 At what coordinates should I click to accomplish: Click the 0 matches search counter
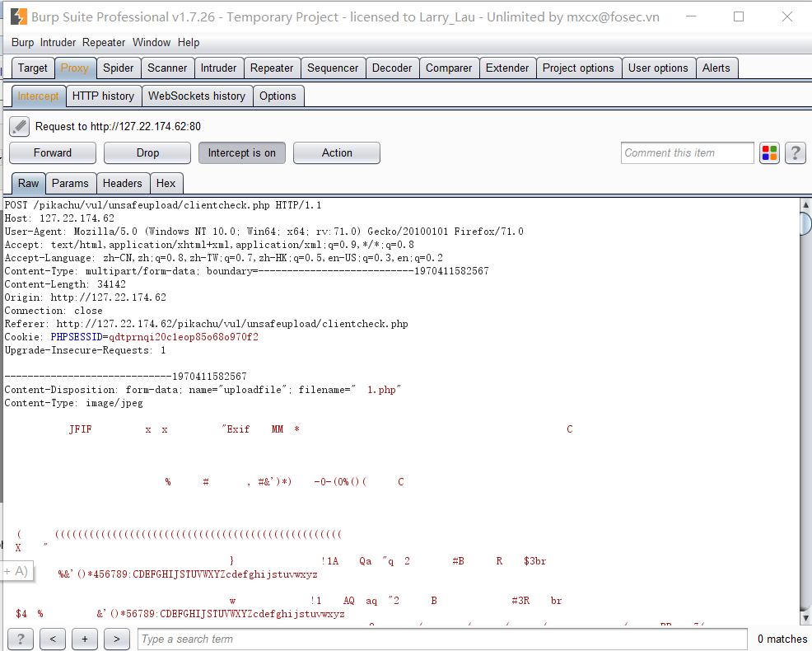click(782, 639)
